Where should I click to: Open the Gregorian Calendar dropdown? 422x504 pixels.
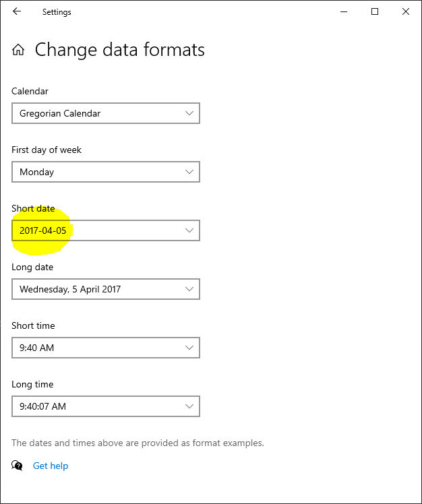click(x=106, y=113)
